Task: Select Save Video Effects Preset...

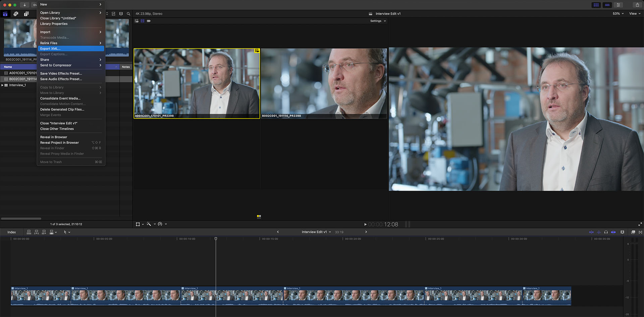Action: (71, 73)
